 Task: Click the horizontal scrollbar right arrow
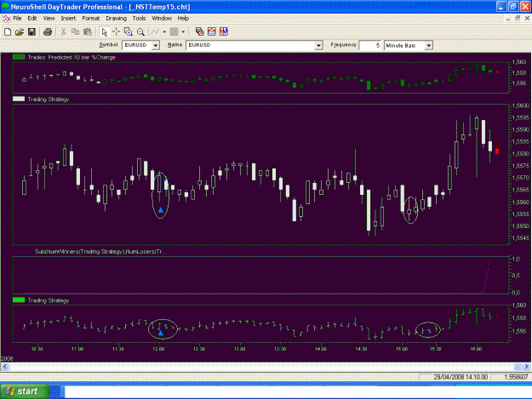click(x=527, y=367)
